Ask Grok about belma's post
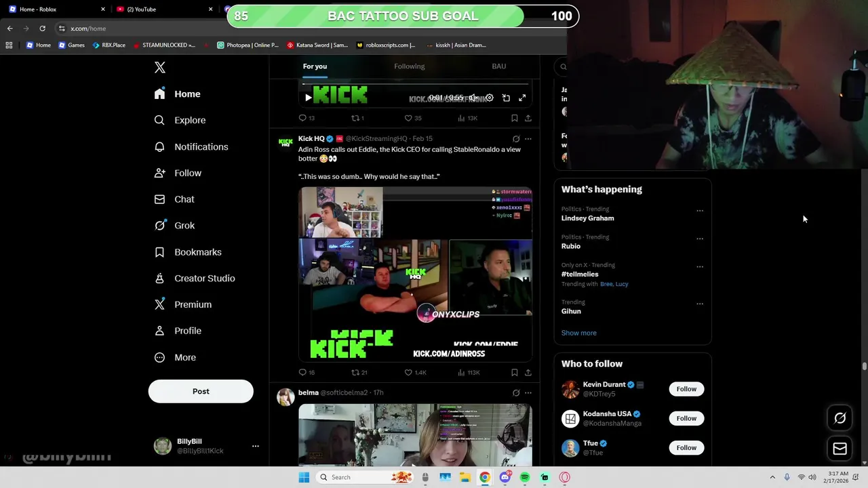 [x=516, y=392]
